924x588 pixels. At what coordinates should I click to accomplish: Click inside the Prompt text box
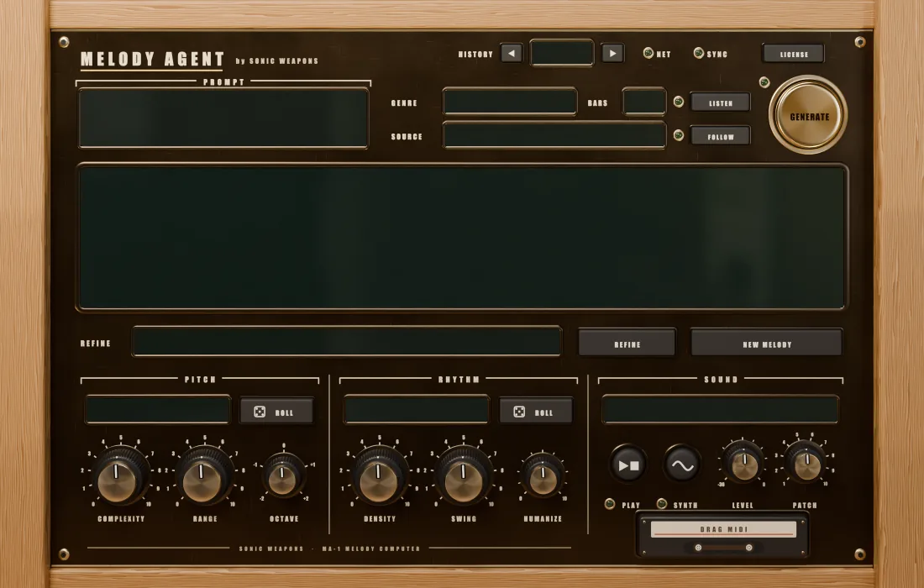point(223,118)
